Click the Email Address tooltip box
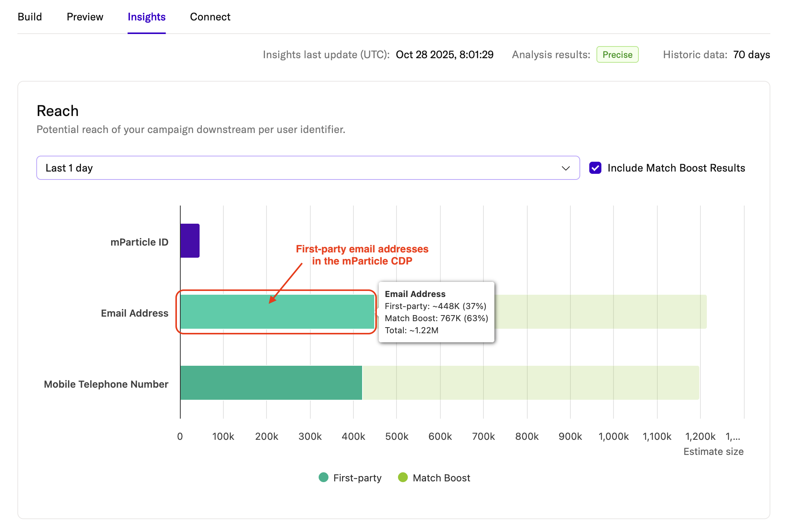Image resolution: width=790 pixels, height=532 pixels. point(436,312)
